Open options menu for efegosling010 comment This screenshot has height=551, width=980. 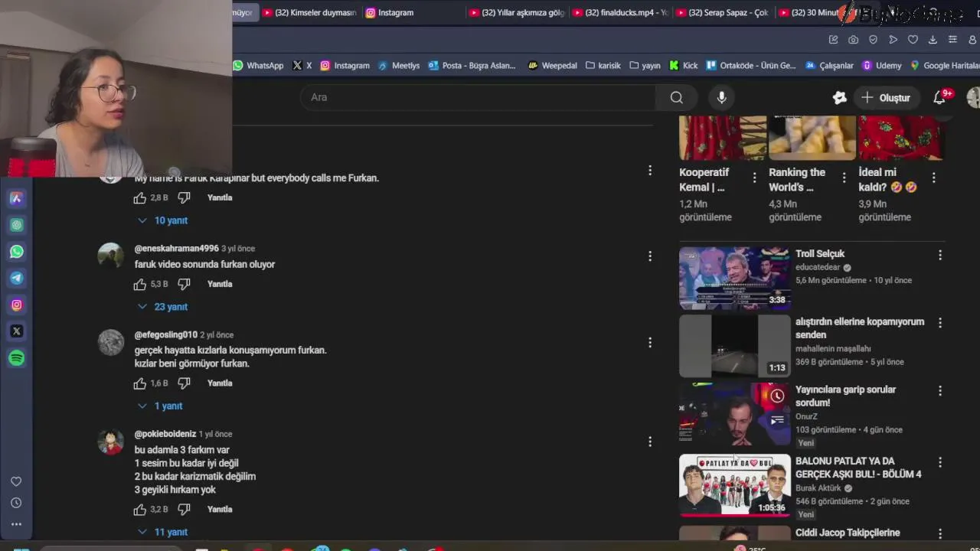pyautogui.click(x=650, y=343)
